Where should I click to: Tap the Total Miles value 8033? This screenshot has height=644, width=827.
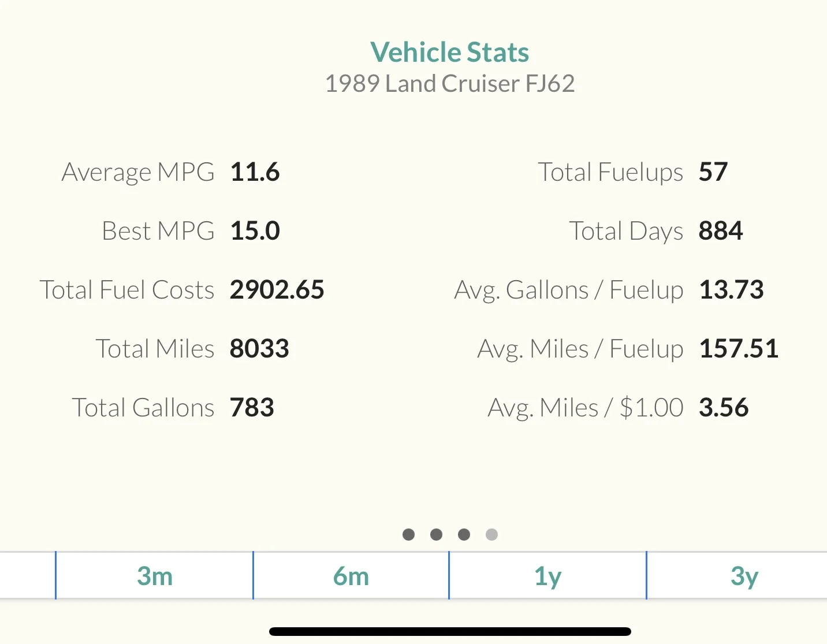pyautogui.click(x=259, y=349)
